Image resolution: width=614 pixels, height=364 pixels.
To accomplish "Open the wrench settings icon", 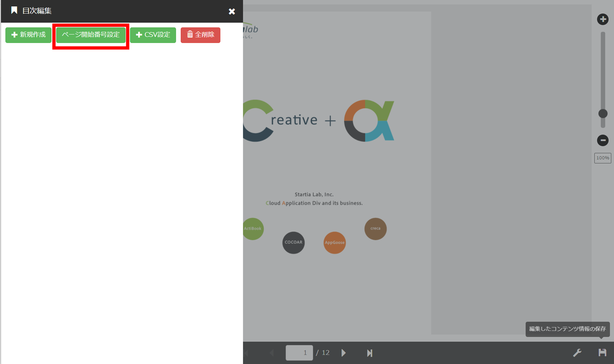I will point(577,353).
